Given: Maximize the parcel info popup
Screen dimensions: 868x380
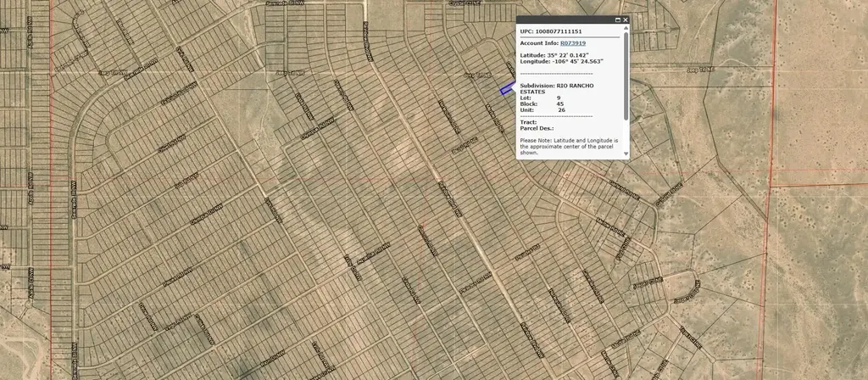Looking at the screenshot, I should (618, 20).
